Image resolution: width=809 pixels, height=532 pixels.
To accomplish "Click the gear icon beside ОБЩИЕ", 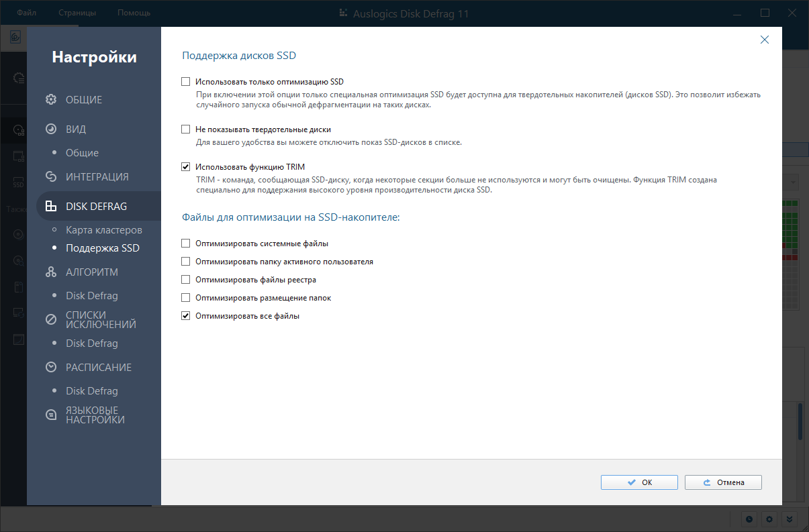I will coord(51,100).
